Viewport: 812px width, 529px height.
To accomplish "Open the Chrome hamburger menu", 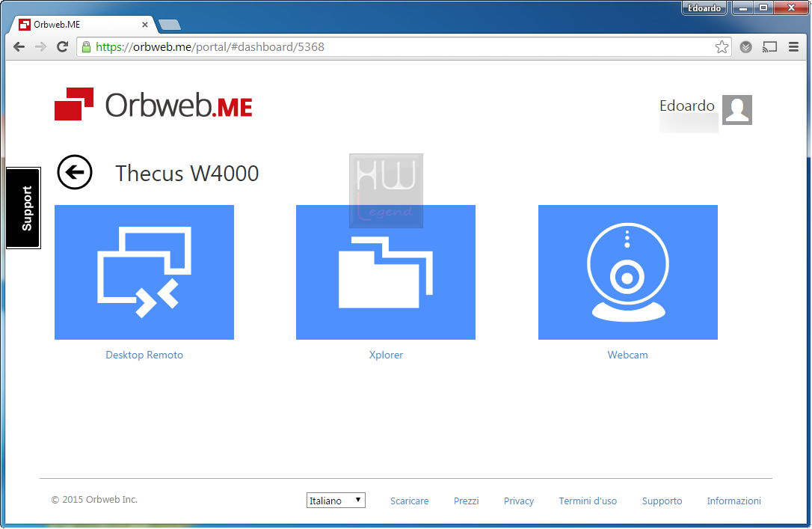I will click(x=793, y=47).
